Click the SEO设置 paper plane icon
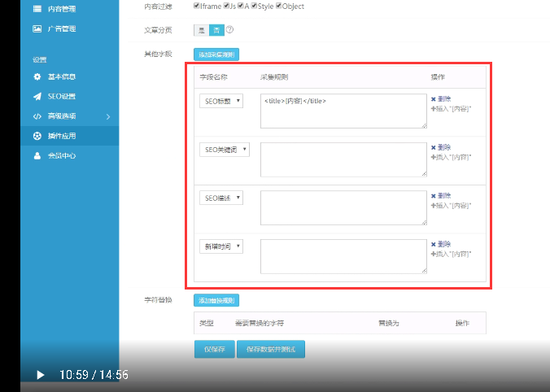The image size is (550, 392). (37, 97)
